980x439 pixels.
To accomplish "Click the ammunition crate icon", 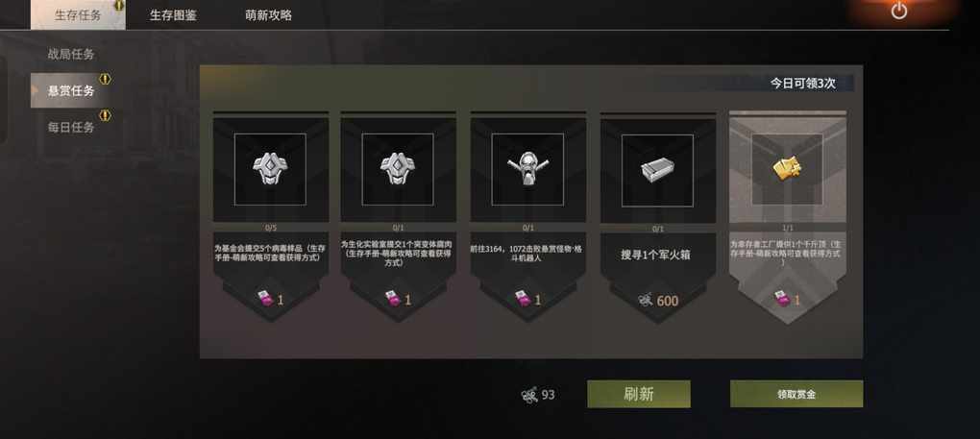I will (657, 170).
